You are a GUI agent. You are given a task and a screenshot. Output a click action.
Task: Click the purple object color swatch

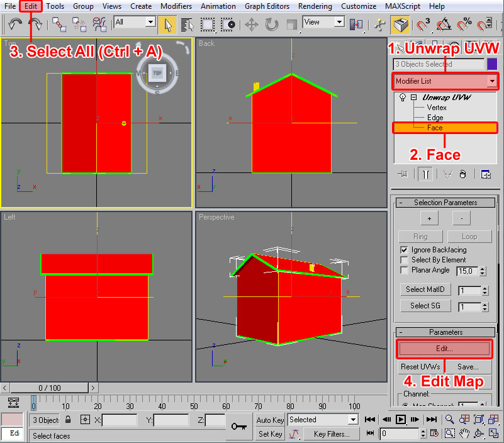493,64
